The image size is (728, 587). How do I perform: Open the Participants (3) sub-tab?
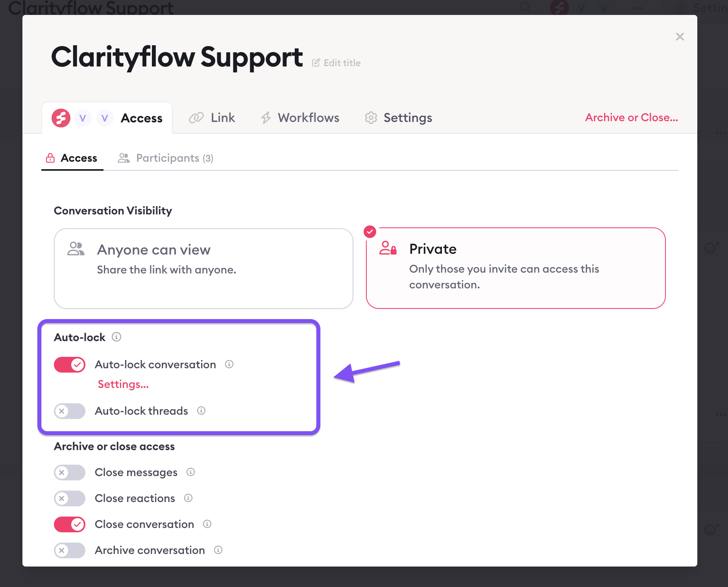166,158
